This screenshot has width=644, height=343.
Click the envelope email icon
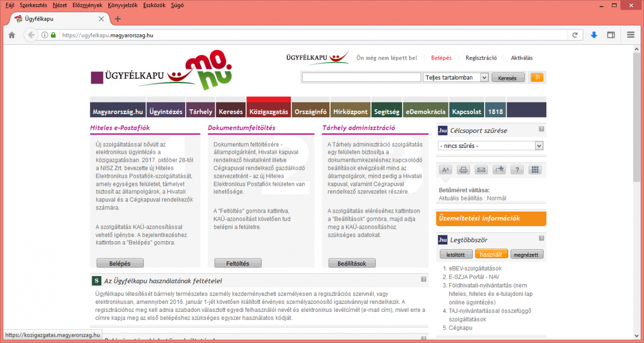pyautogui.click(x=481, y=170)
